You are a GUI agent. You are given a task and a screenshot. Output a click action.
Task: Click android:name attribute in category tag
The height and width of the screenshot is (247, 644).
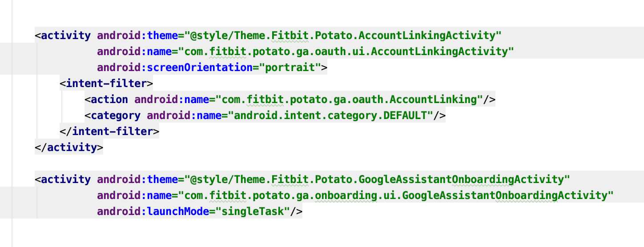(184, 116)
